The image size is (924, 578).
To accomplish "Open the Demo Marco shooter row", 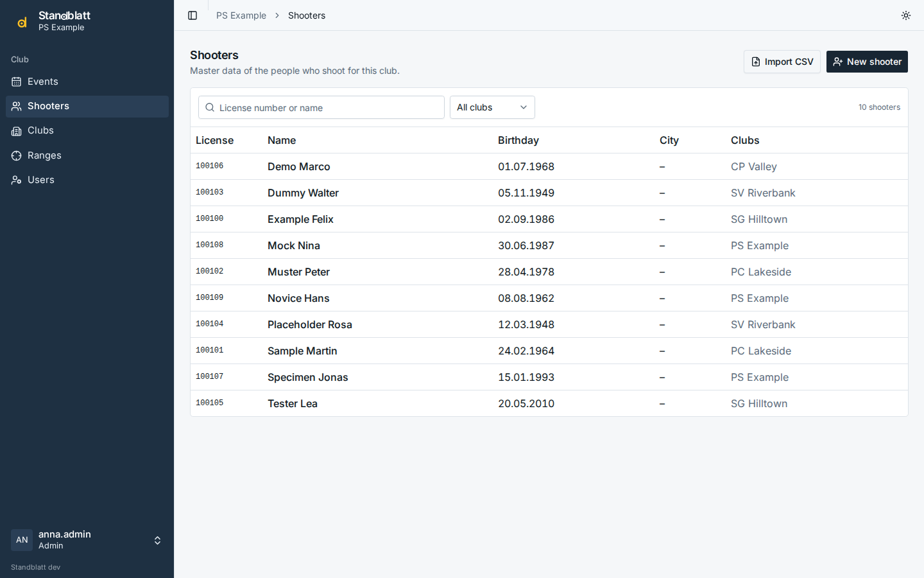I will 549,166.
